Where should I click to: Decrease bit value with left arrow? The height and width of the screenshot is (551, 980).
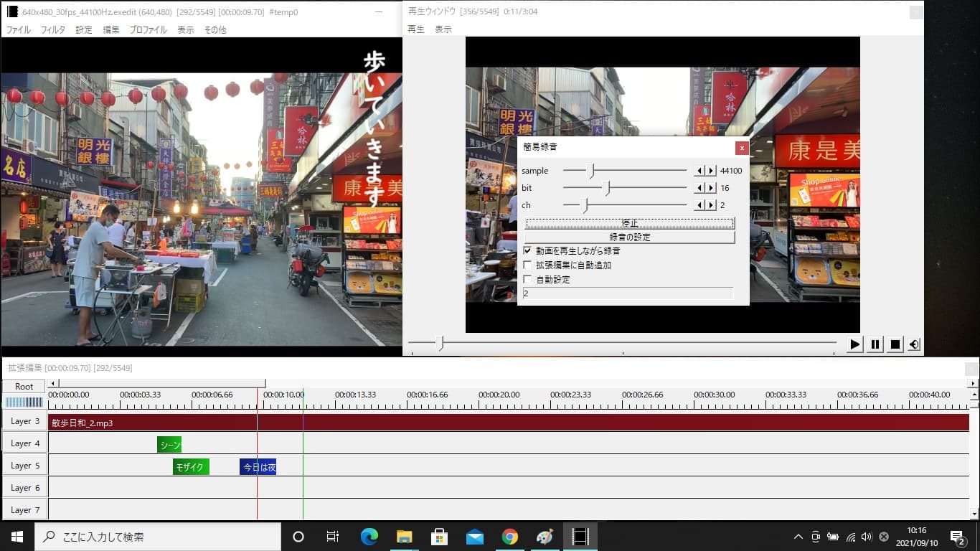pos(699,188)
